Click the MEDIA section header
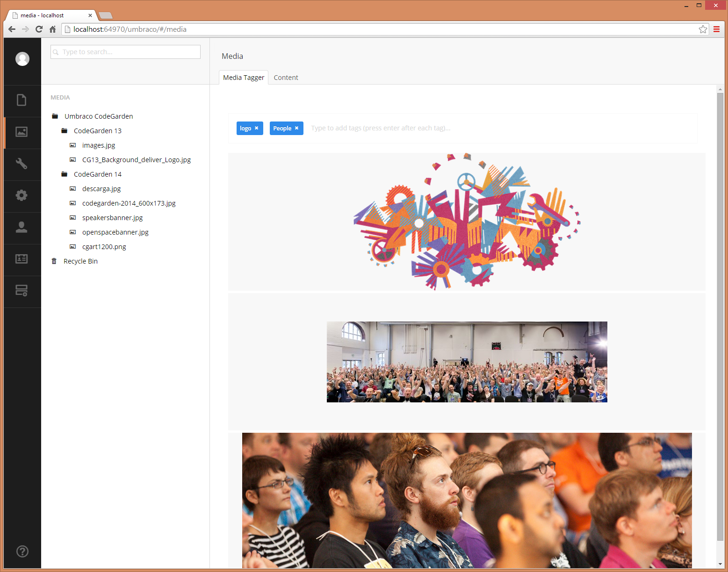The height and width of the screenshot is (572, 728). click(60, 98)
